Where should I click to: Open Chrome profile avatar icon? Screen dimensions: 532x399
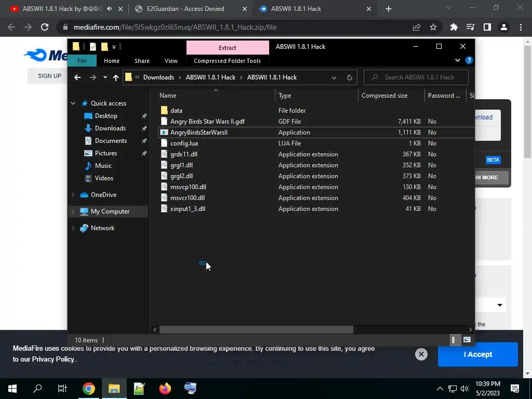click(504, 27)
